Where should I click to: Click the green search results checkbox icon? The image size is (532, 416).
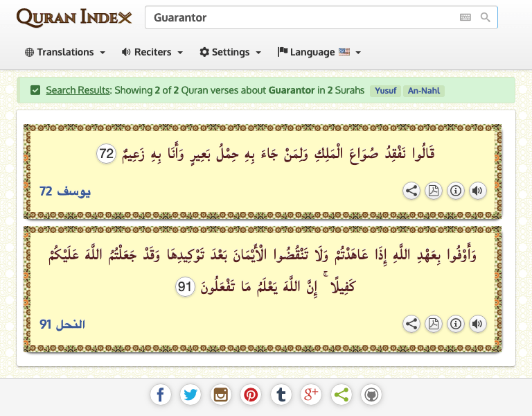(35, 90)
